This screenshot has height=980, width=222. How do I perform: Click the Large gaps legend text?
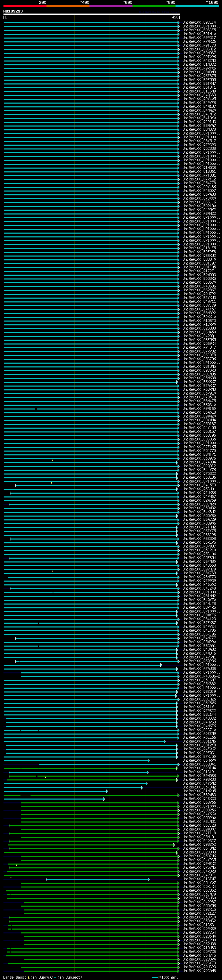43,977
